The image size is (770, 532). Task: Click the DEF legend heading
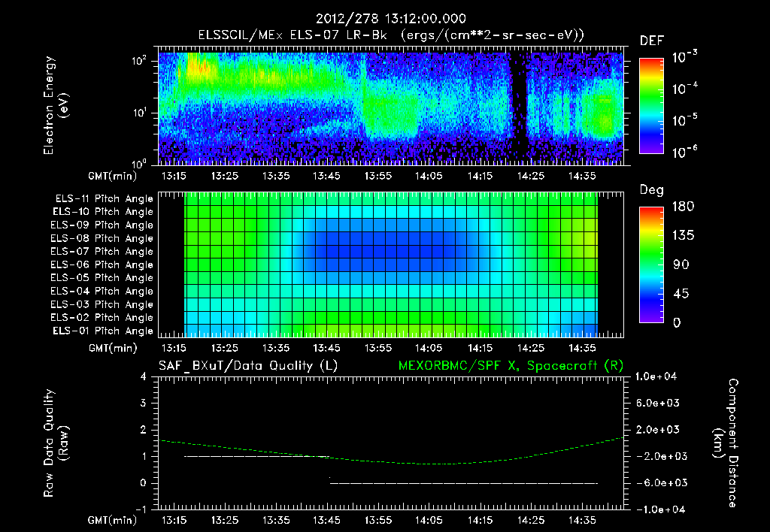click(x=652, y=41)
